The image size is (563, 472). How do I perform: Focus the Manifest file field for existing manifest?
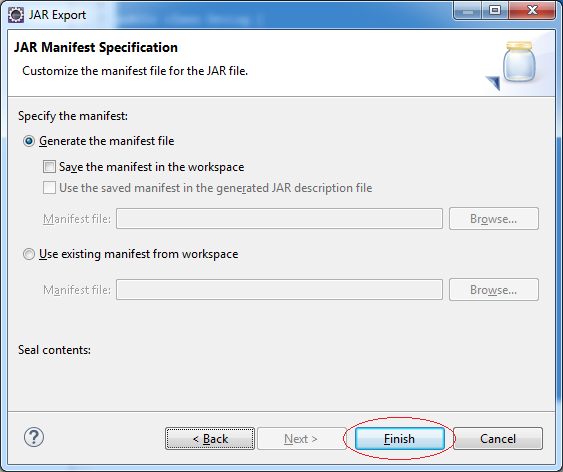coord(279,290)
